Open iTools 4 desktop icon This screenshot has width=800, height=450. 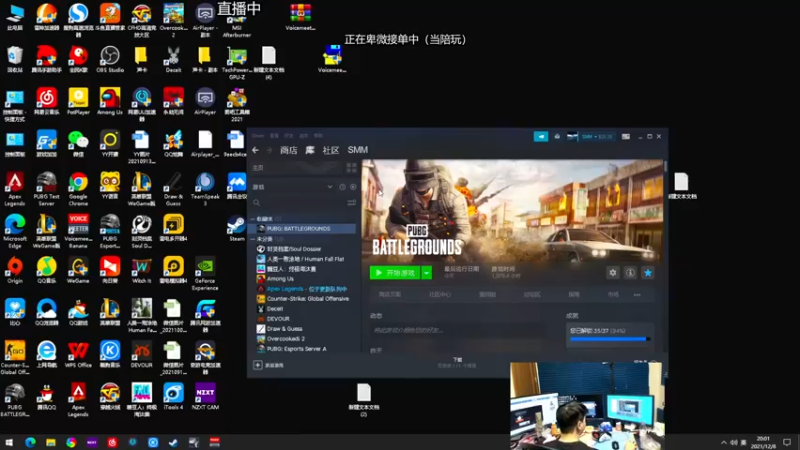click(173, 397)
